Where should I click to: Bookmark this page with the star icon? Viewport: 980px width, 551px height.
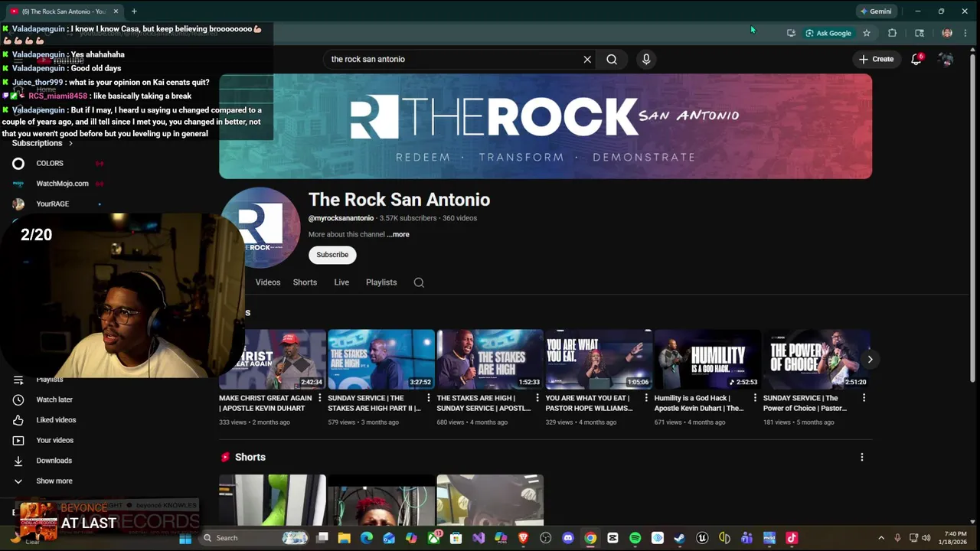pyautogui.click(x=867, y=33)
